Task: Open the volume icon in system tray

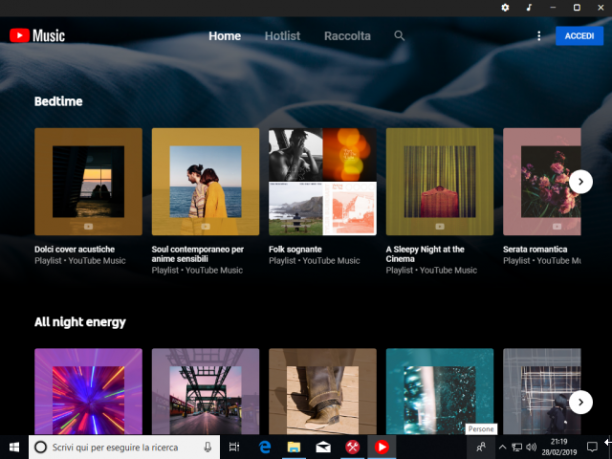Action: click(x=531, y=447)
